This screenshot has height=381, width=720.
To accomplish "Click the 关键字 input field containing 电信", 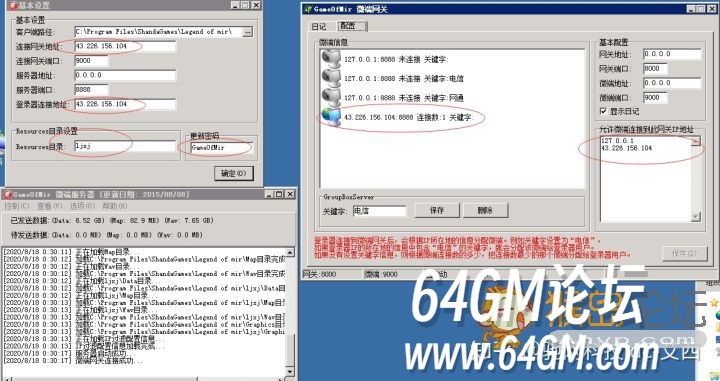I will click(379, 211).
